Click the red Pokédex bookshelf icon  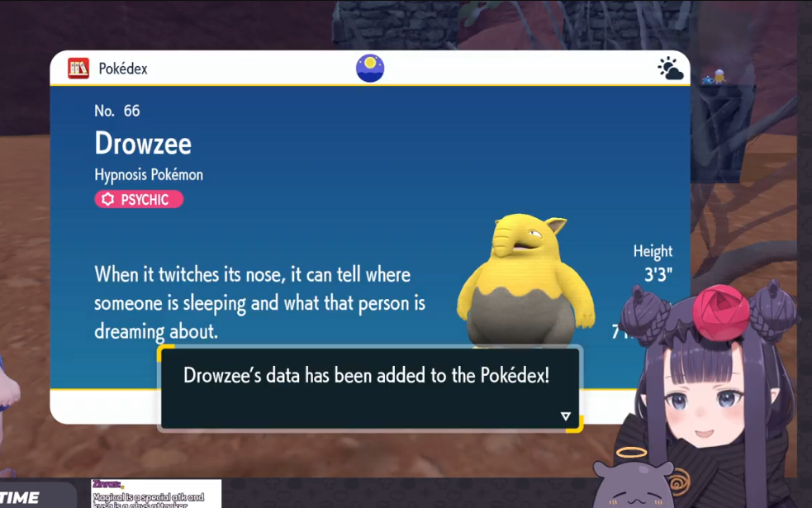coord(78,69)
